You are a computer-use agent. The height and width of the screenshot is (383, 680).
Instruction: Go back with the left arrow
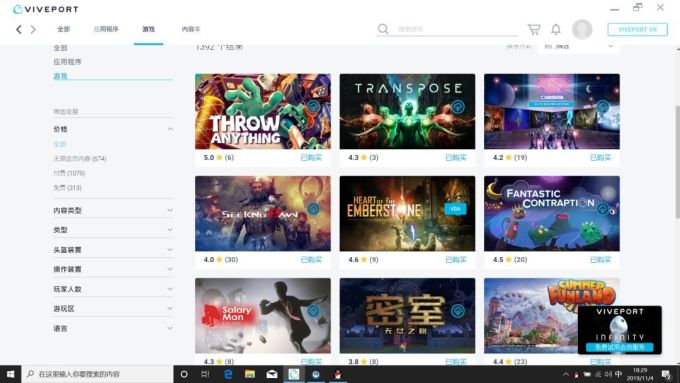click(19, 29)
